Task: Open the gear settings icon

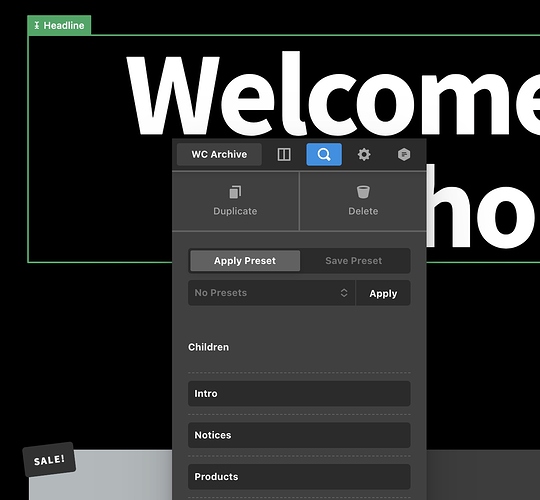Action: (x=364, y=154)
